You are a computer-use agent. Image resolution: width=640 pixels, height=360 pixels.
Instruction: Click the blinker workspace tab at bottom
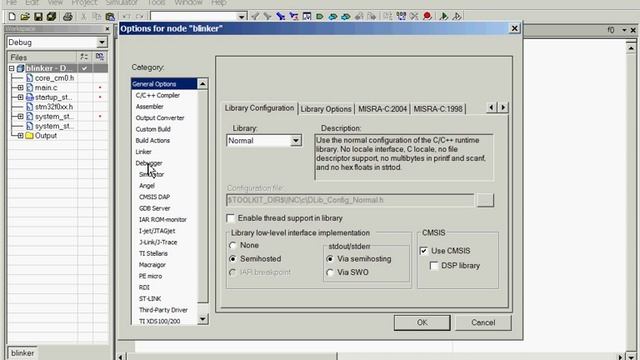22,353
